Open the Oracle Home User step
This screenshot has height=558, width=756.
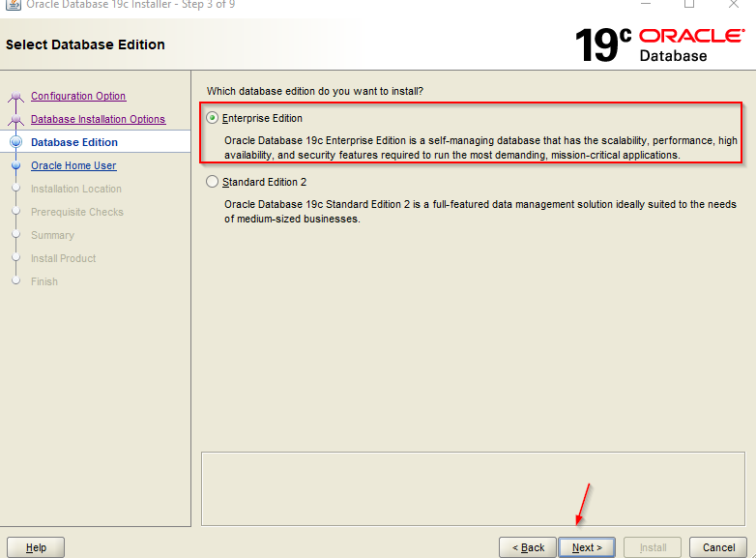pyautogui.click(x=73, y=165)
